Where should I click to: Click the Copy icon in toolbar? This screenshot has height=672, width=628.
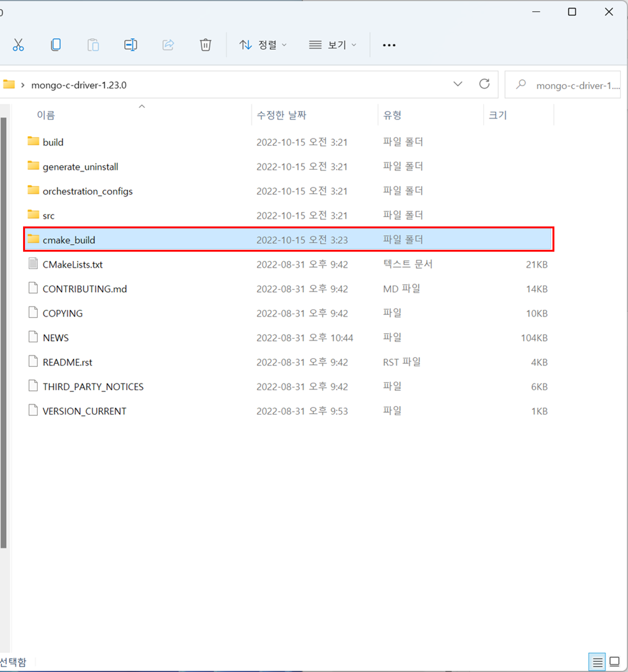[56, 45]
